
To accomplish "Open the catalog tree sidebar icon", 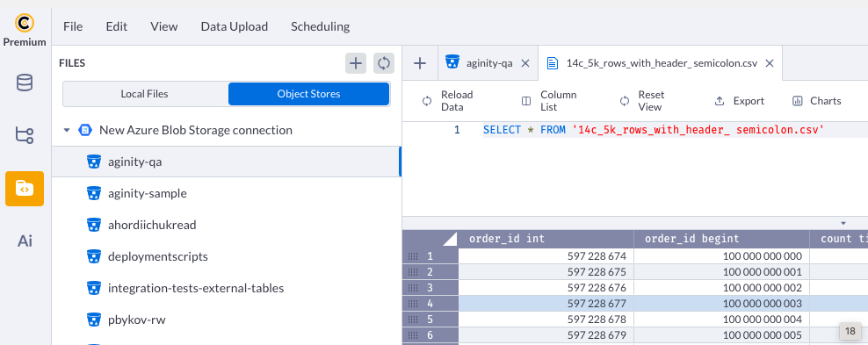I will pos(25,135).
